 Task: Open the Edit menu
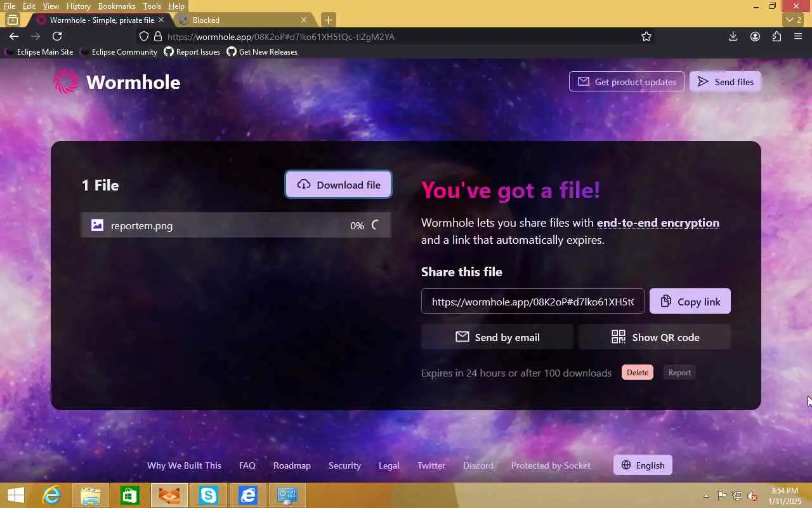(x=29, y=6)
